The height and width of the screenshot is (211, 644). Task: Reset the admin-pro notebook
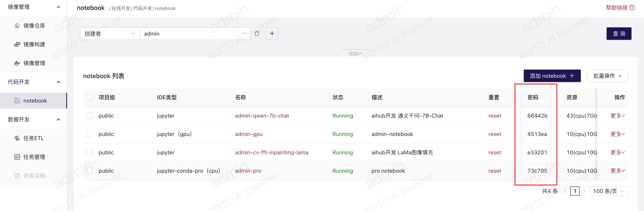tap(494, 171)
